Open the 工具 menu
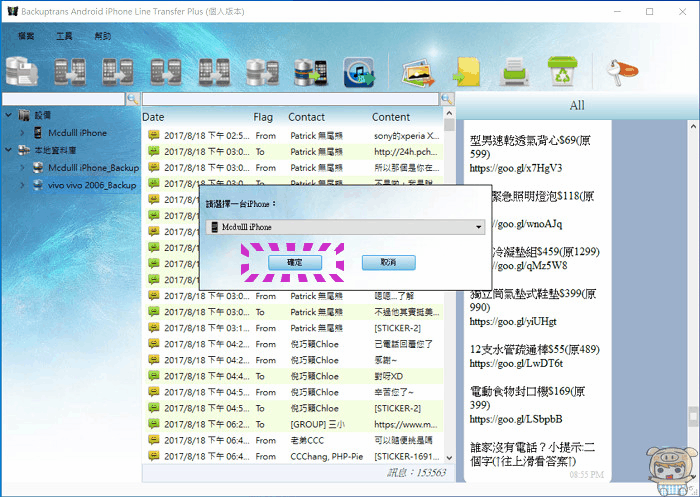This screenshot has height=497, width=700. (x=64, y=36)
